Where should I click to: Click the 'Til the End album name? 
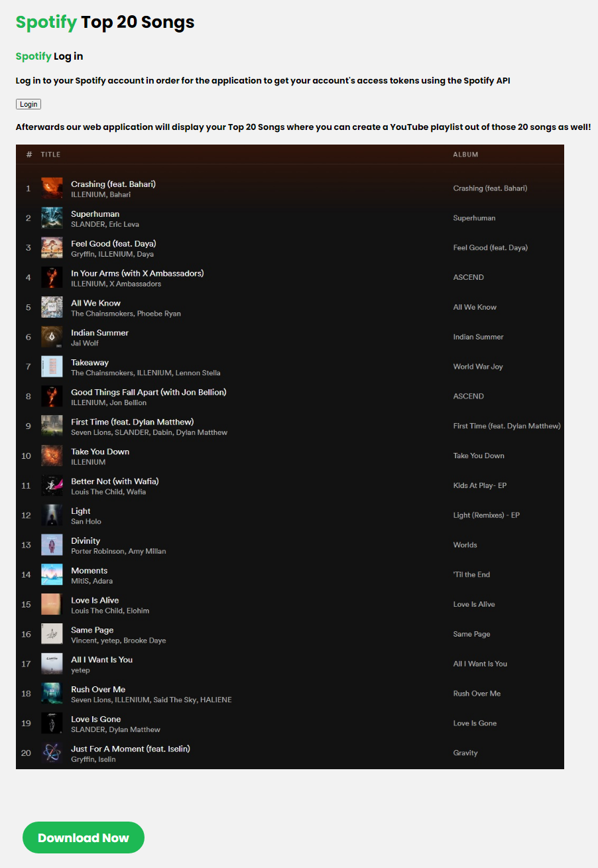472,575
